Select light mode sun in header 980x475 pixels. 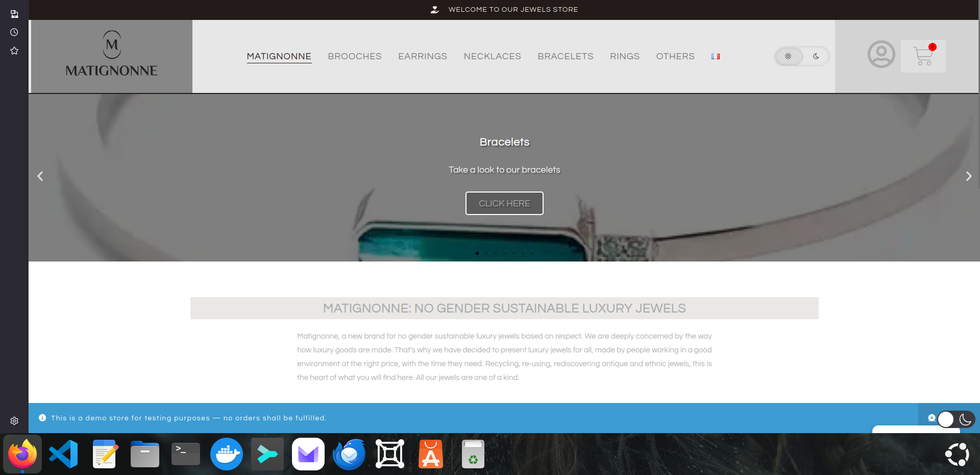click(788, 56)
